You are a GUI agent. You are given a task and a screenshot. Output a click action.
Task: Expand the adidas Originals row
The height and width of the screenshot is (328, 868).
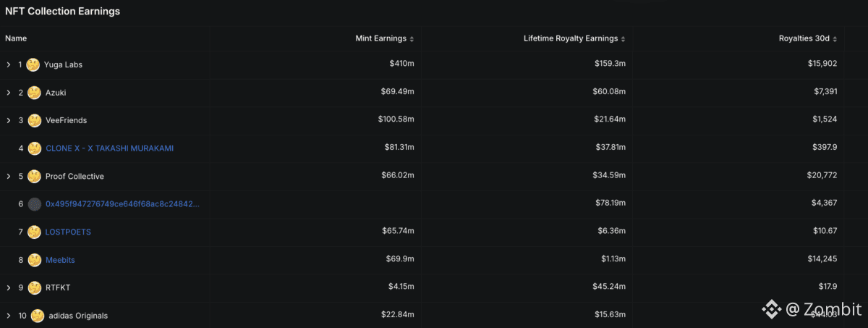pyautogui.click(x=9, y=316)
